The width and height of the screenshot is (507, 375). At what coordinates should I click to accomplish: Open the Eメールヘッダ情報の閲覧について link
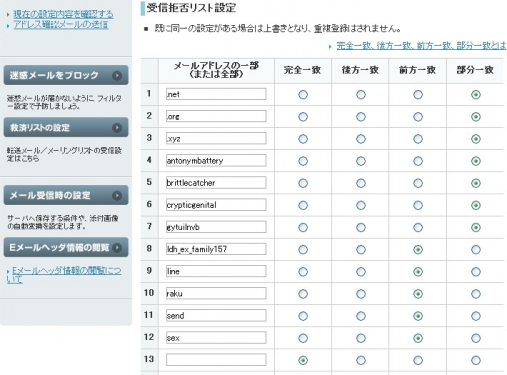point(64,275)
